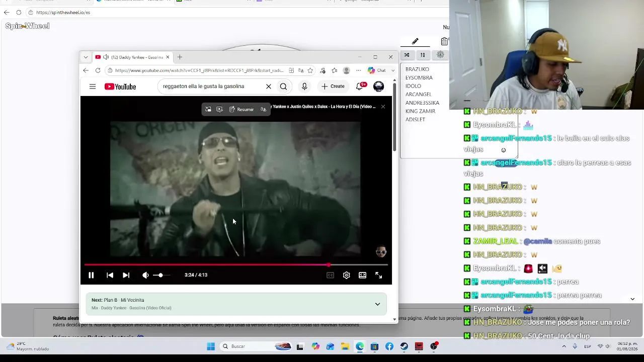Click the spinthewheel.io address bar
Screen dimensions: 644x362
point(63,13)
